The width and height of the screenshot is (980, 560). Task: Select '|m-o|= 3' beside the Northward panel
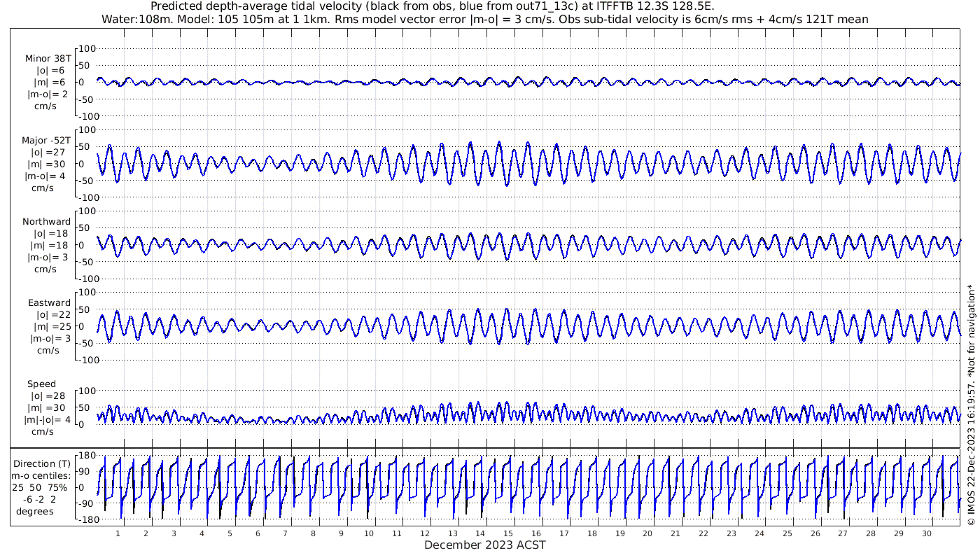point(49,257)
